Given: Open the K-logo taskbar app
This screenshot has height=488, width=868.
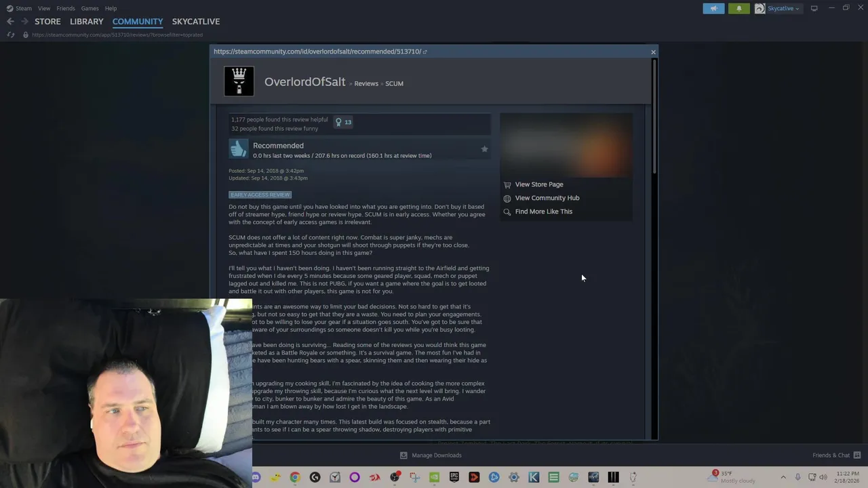Looking at the screenshot, I should (x=534, y=478).
